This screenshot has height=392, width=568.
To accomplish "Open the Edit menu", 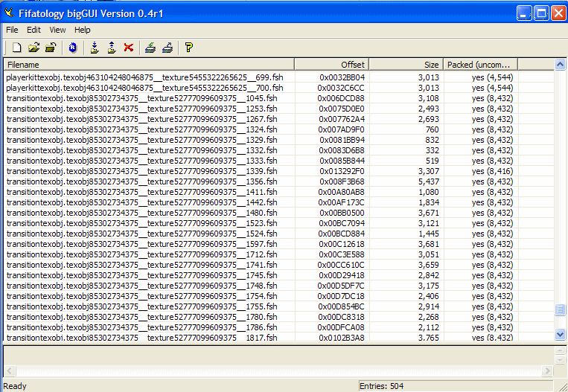I will tap(33, 30).
